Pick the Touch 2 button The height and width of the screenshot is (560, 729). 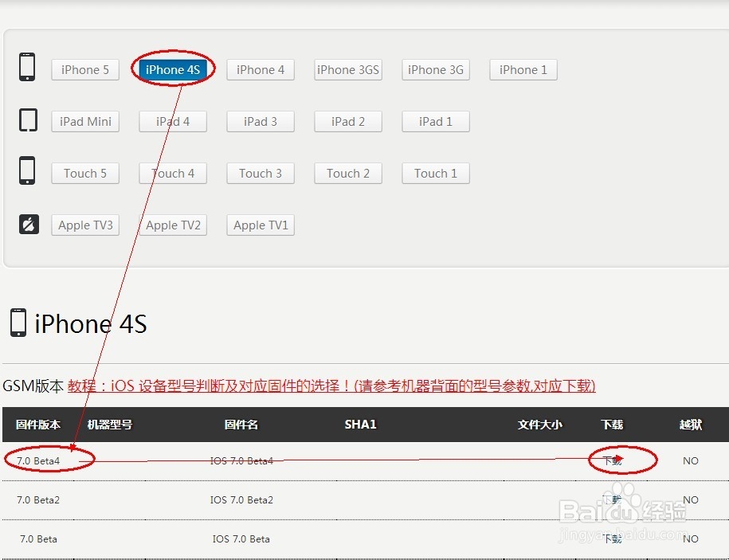coord(347,174)
